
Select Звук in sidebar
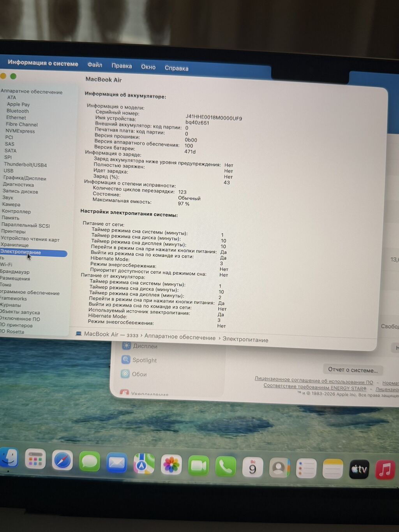tap(8, 197)
